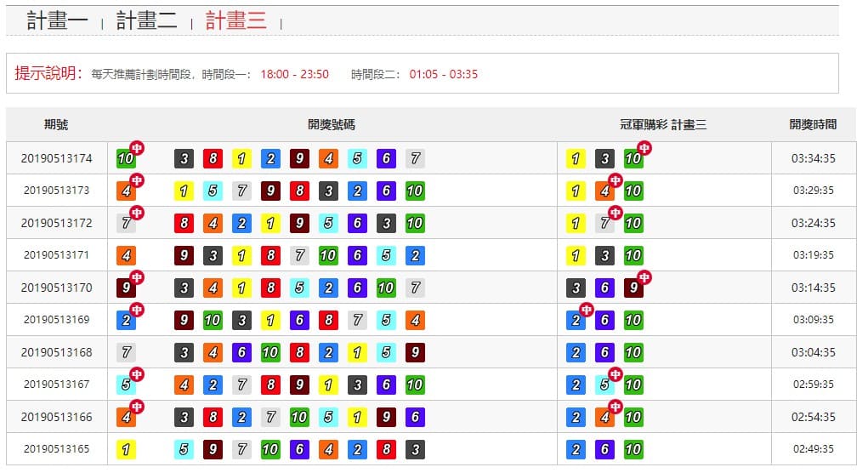Select period number 20190513167

click(56, 385)
